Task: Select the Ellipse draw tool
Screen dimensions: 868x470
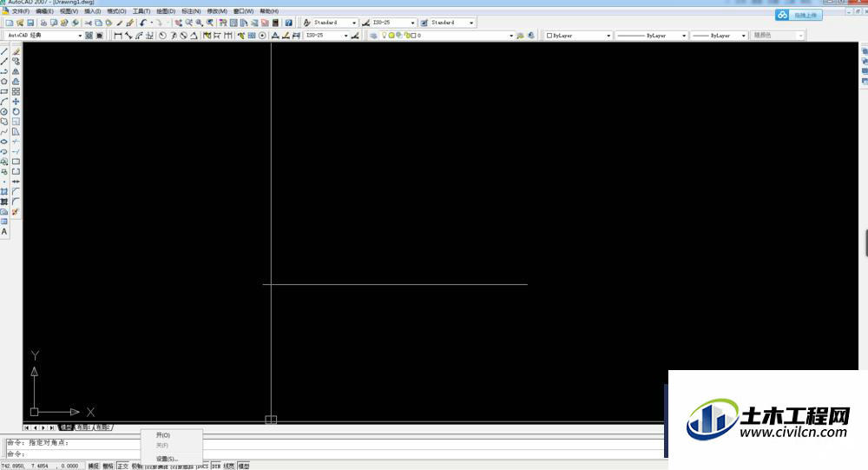Action: point(4,142)
